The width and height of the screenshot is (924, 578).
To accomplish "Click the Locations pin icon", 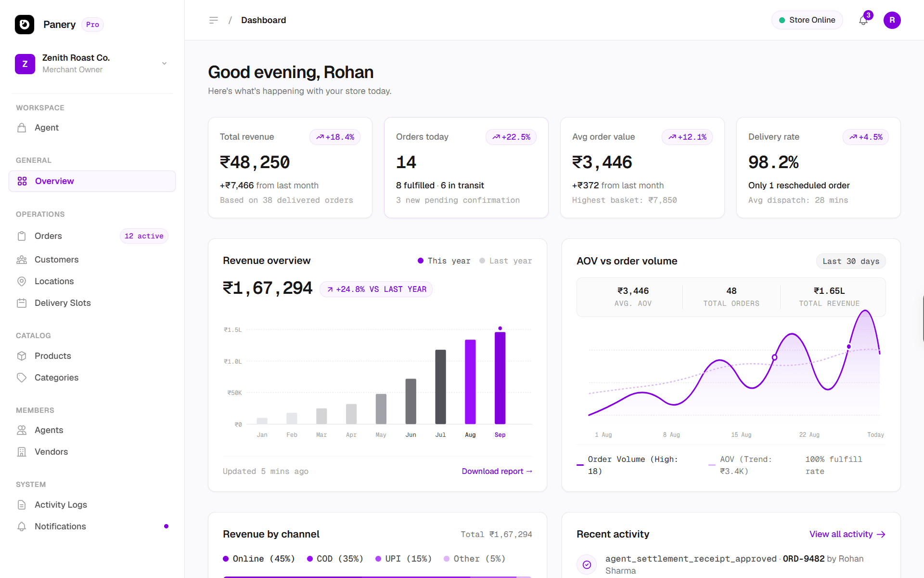I will pyautogui.click(x=22, y=281).
